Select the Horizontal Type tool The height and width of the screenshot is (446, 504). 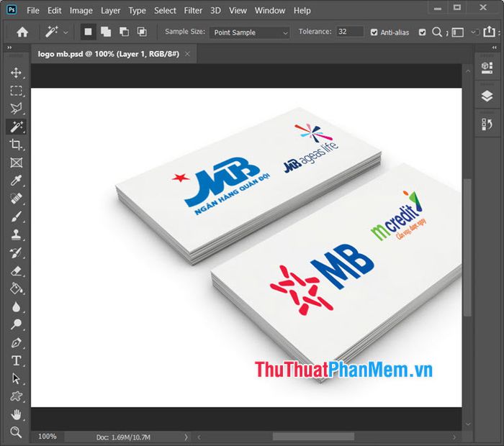[x=16, y=361]
